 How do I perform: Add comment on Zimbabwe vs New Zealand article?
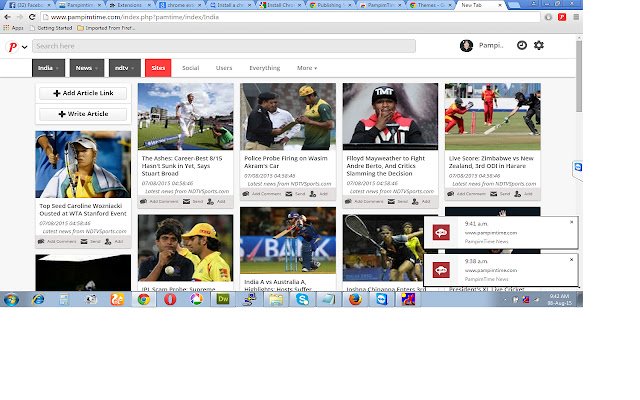[467, 194]
